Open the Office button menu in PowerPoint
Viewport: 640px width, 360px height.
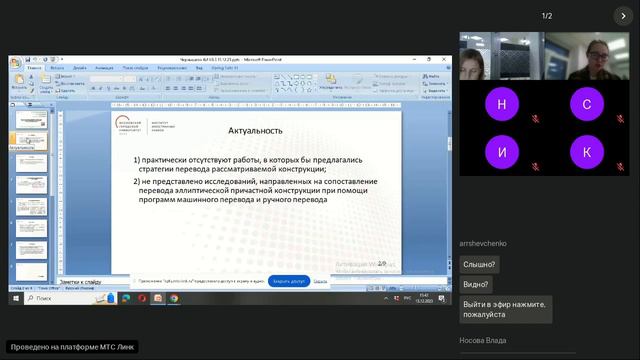point(16,63)
